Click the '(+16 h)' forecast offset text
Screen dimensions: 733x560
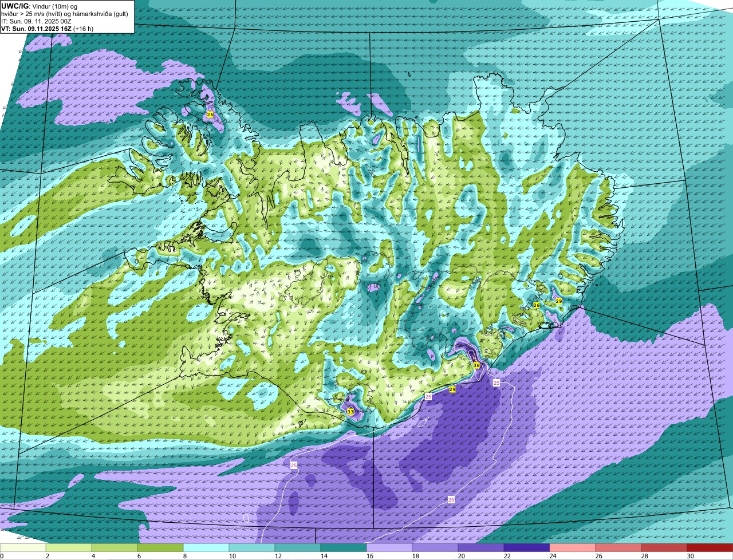83,29
